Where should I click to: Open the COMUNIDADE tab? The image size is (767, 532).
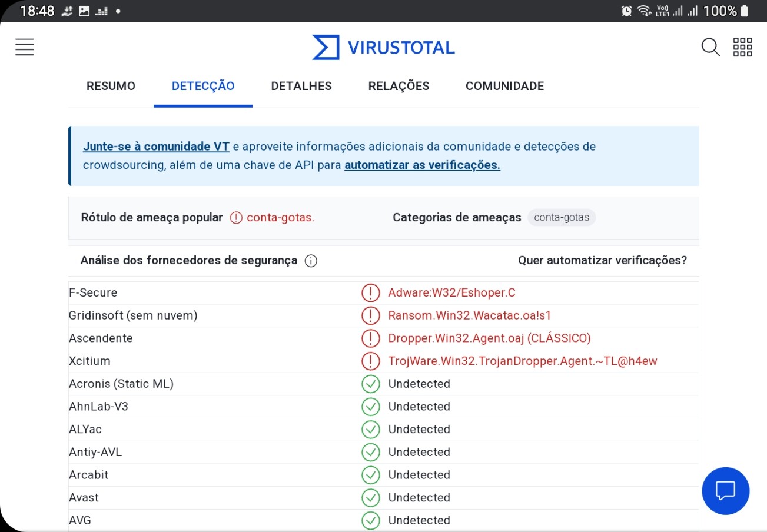click(x=504, y=86)
